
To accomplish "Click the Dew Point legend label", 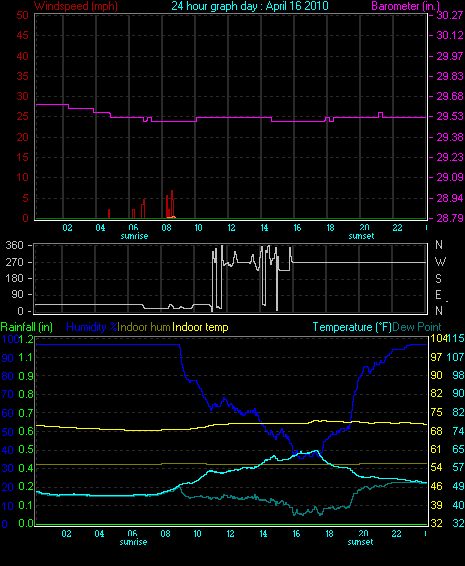I will [x=417, y=327].
